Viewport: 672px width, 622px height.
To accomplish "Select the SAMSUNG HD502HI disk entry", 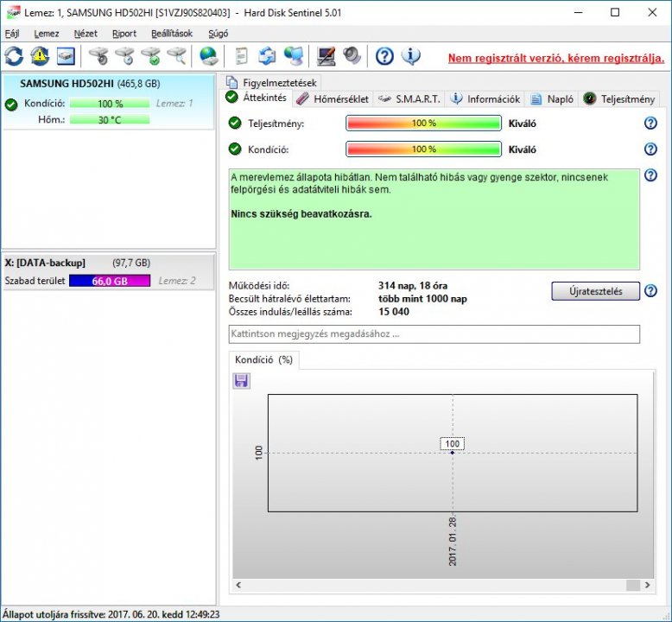I will 109,101.
